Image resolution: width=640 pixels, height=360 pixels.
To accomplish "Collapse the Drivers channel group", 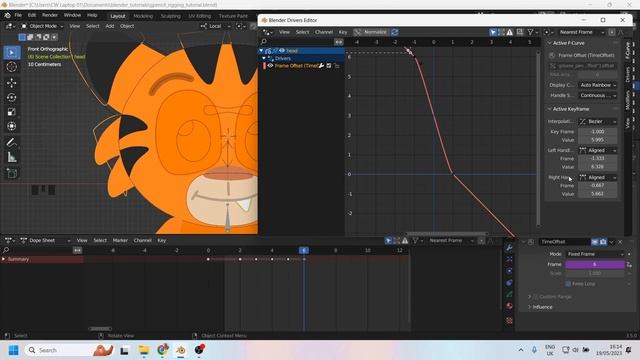I will point(264,58).
